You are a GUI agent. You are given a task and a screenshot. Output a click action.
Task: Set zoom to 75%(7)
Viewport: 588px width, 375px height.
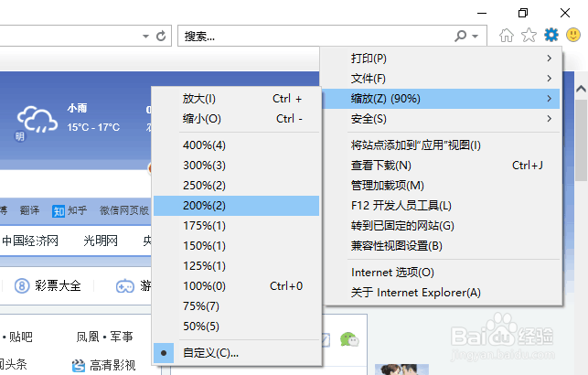(x=237, y=306)
